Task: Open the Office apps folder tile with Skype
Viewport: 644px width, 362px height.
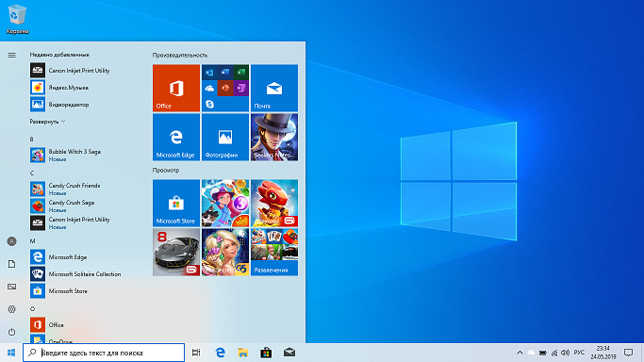Action: 225,88
